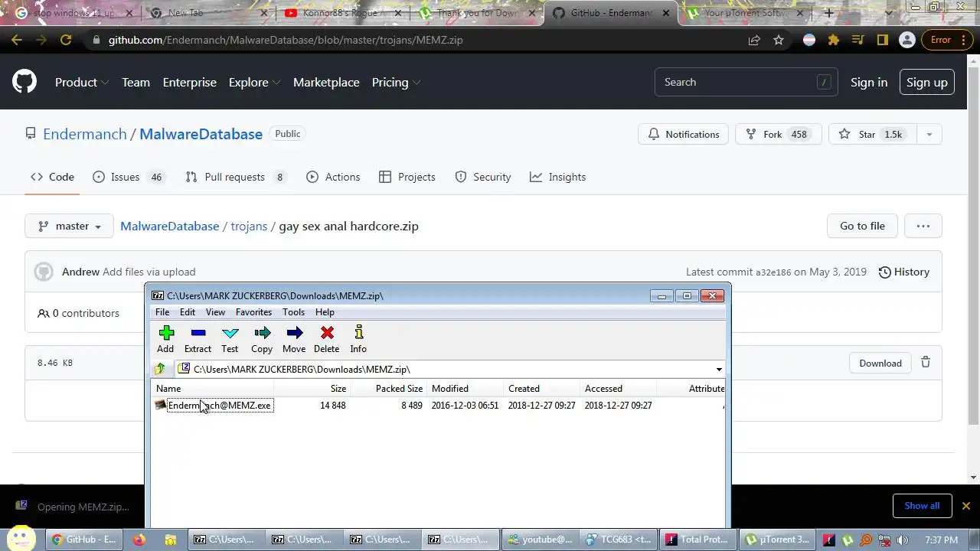
Task: Delete file using trash icon on GitHub
Action: (926, 363)
